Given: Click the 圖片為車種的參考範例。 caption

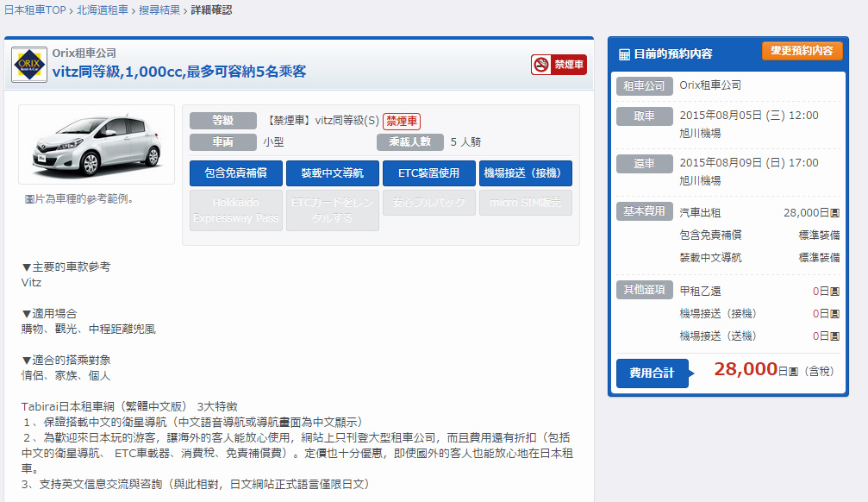Looking at the screenshot, I should pos(79,199).
